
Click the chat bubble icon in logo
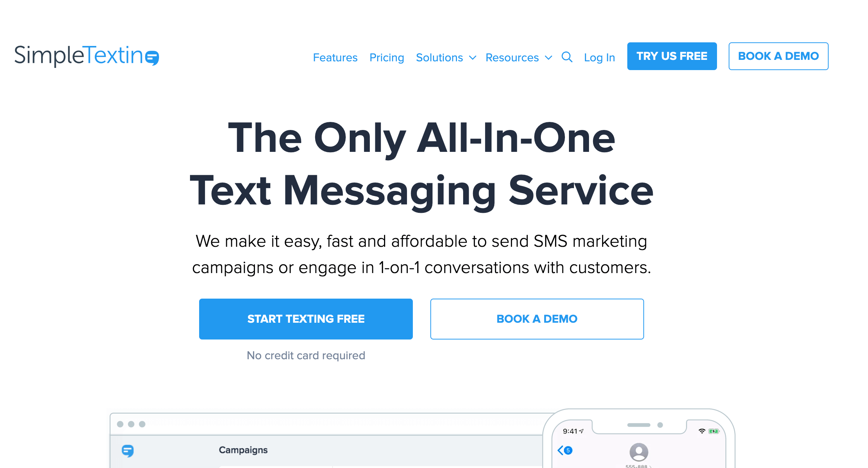pos(151,56)
